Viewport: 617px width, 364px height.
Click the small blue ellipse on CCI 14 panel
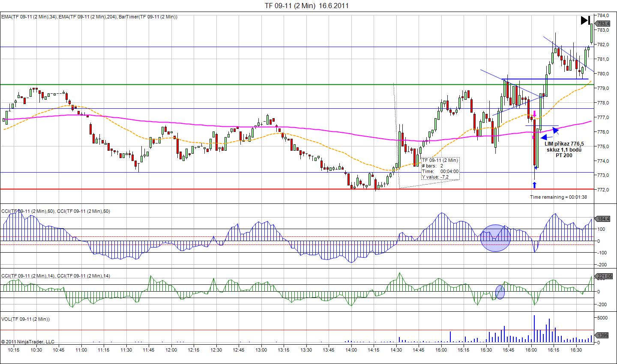point(500,292)
